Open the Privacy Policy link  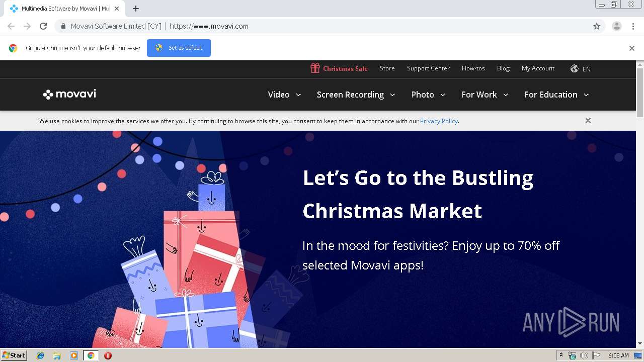click(x=439, y=121)
